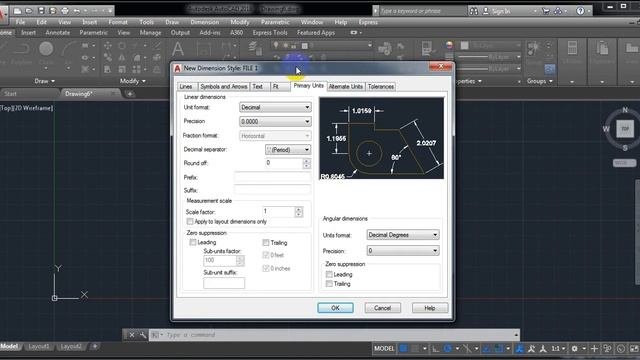Click the New file icon in Quick Access toolbar
This screenshot has width=640, height=360.
pyautogui.click(x=17, y=11)
